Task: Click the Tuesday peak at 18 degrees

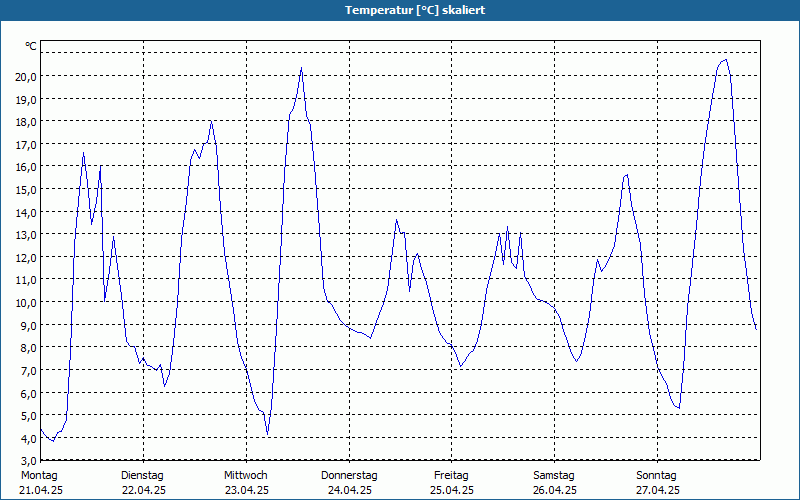Action: pyautogui.click(x=211, y=121)
